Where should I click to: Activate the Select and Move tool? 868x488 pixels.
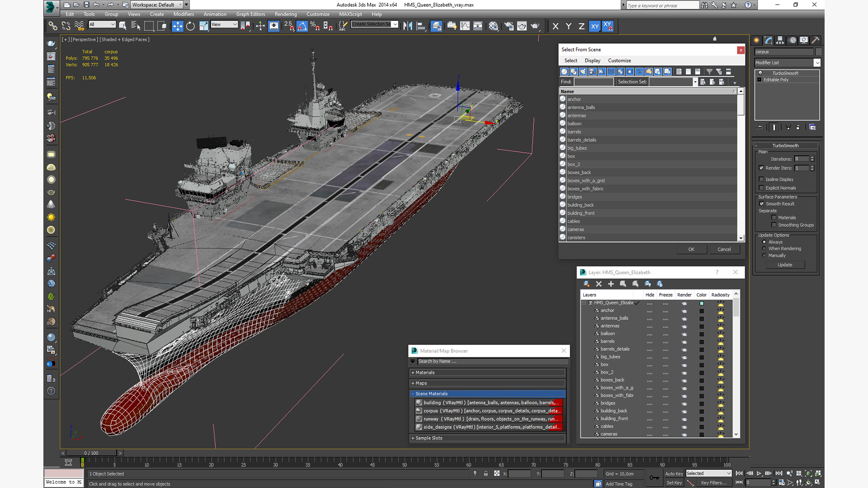178,26
